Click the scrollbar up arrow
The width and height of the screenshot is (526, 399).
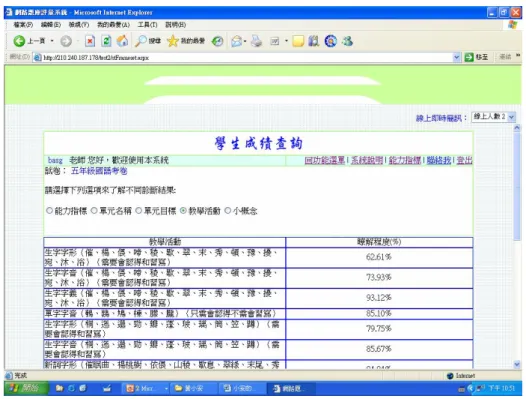click(517, 128)
